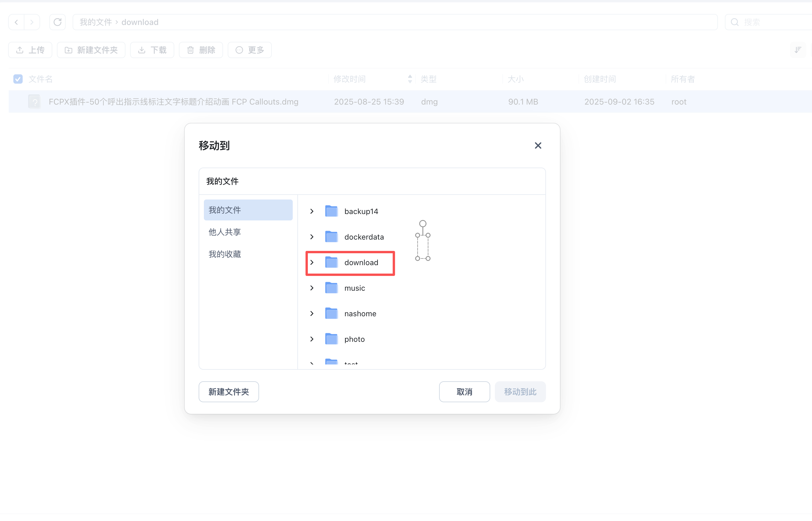
Task: Close the 移动到 dialog with X
Action: [x=538, y=145]
